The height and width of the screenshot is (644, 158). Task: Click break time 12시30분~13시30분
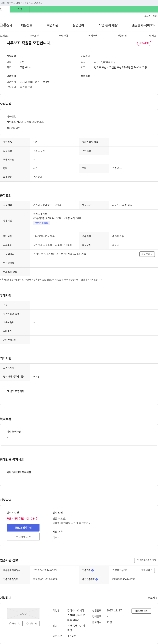(x=44, y=236)
